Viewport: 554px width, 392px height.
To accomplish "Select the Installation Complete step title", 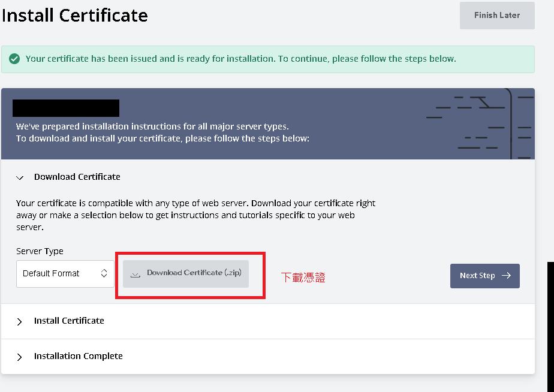I will pyautogui.click(x=78, y=356).
